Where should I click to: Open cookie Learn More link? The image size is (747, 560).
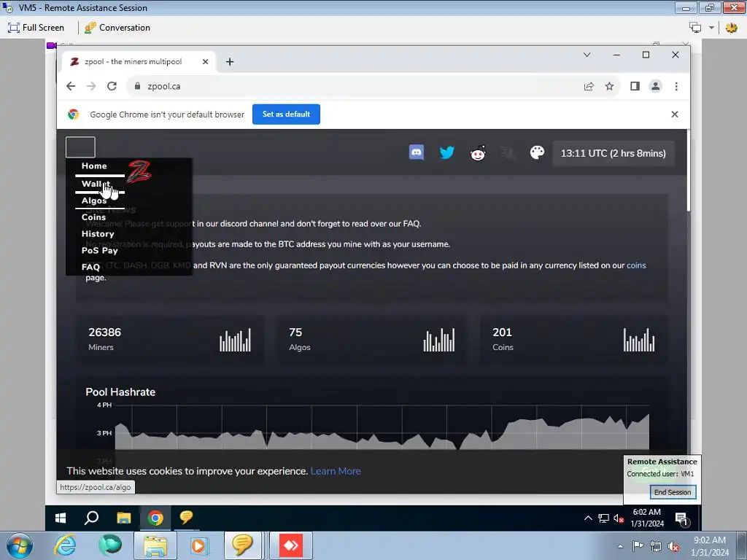pyautogui.click(x=336, y=471)
